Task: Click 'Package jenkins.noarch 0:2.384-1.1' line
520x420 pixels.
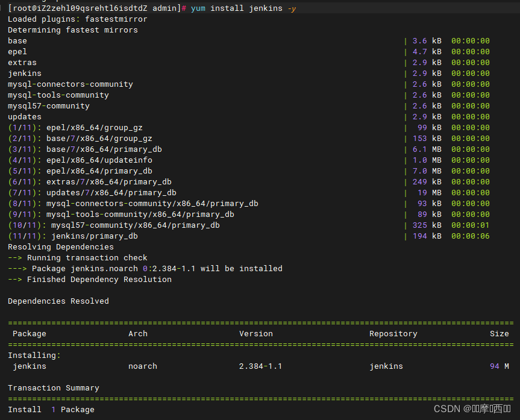Action: click(145, 269)
